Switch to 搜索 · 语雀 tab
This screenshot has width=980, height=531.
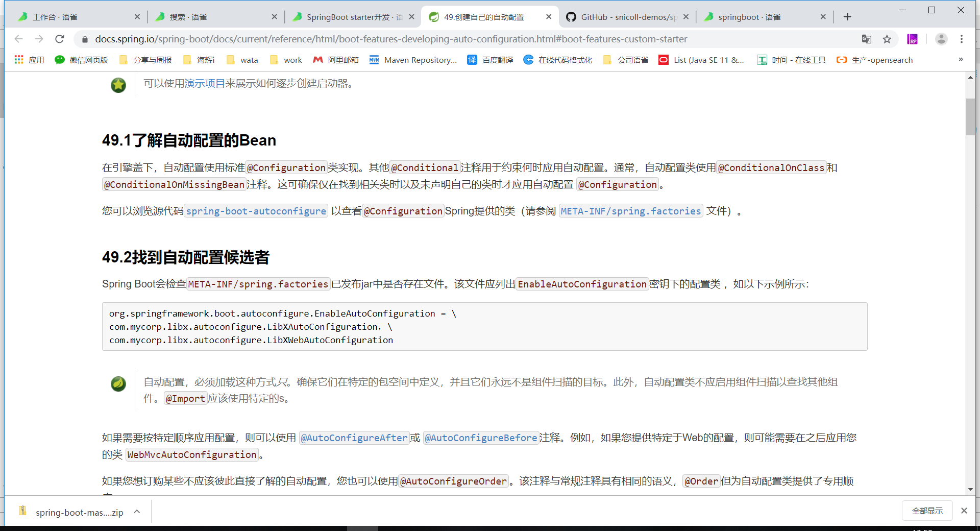[x=215, y=17]
